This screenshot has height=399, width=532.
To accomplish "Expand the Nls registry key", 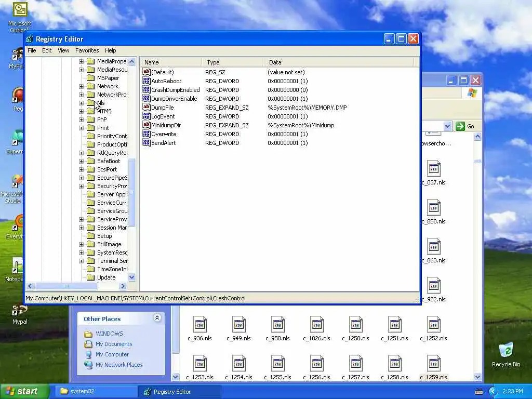I will tap(81, 103).
